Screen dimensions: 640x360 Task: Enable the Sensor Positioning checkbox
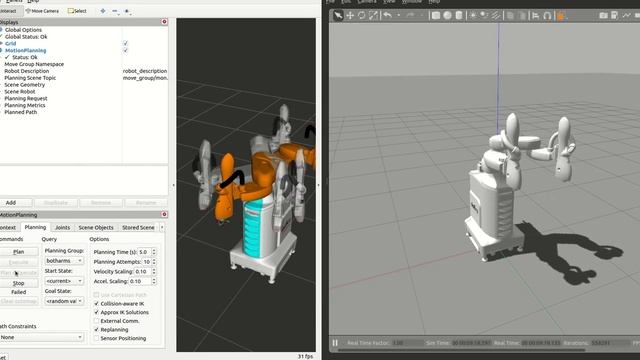pos(96,338)
